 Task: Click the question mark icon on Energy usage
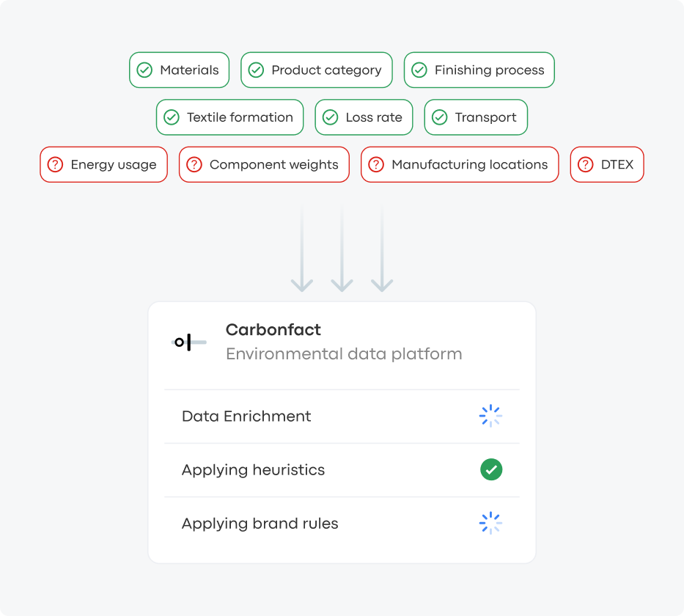(x=56, y=164)
